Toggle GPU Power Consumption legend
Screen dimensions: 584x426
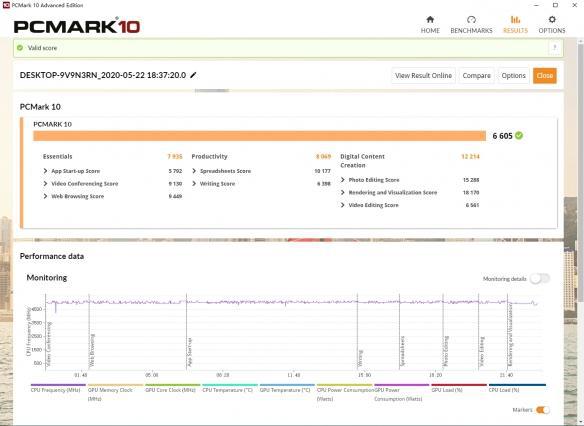pyautogui.click(x=402, y=393)
